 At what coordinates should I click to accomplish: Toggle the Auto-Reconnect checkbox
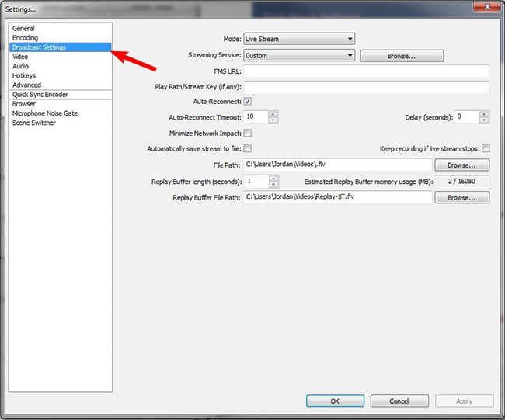[248, 101]
